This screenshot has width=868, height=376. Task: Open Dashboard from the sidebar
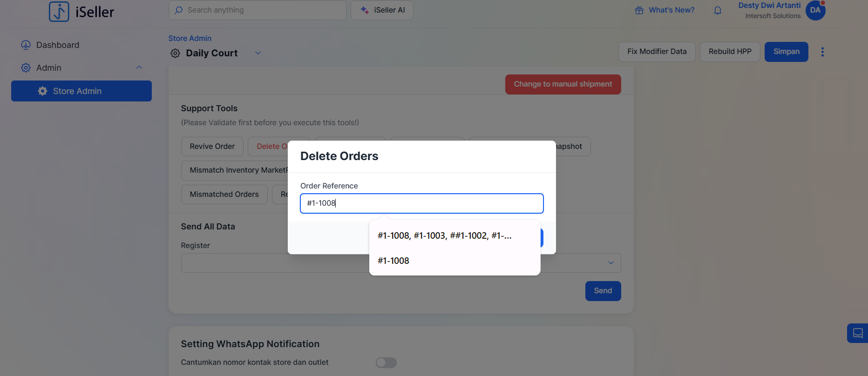coord(57,45)
